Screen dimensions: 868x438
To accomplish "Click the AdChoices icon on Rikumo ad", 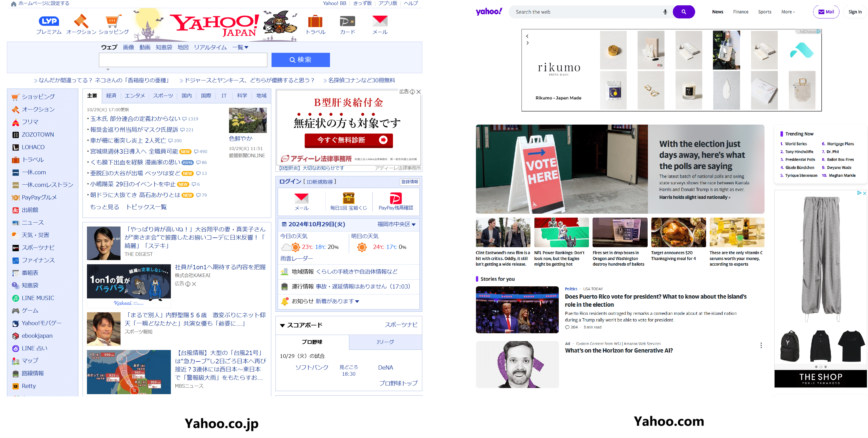I will [x=819, y=32].
